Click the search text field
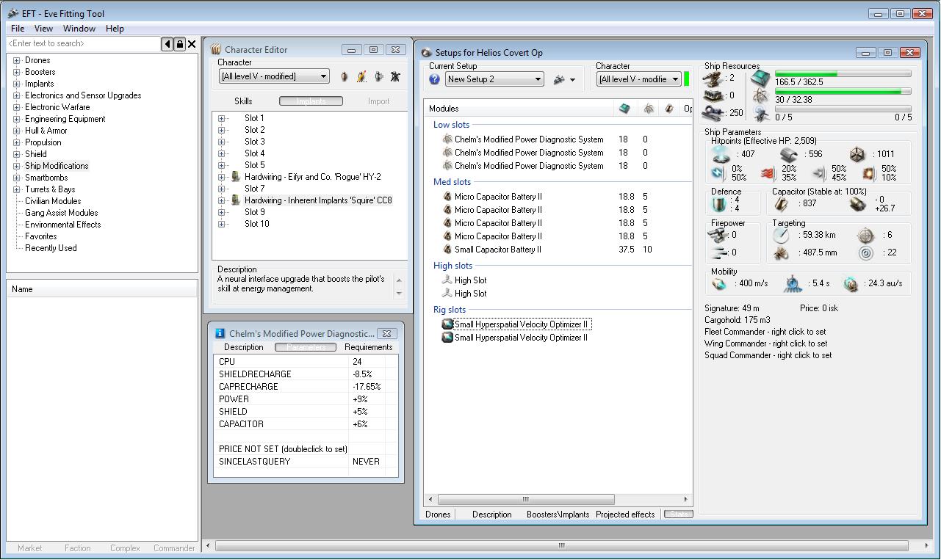The height and width of the screenshot is (560, 941). [x=83, y=44]
